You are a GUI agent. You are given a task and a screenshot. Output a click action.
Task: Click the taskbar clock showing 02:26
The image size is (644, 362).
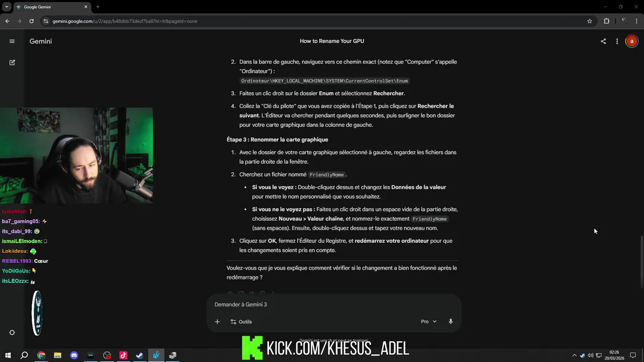tap(614, 355)
